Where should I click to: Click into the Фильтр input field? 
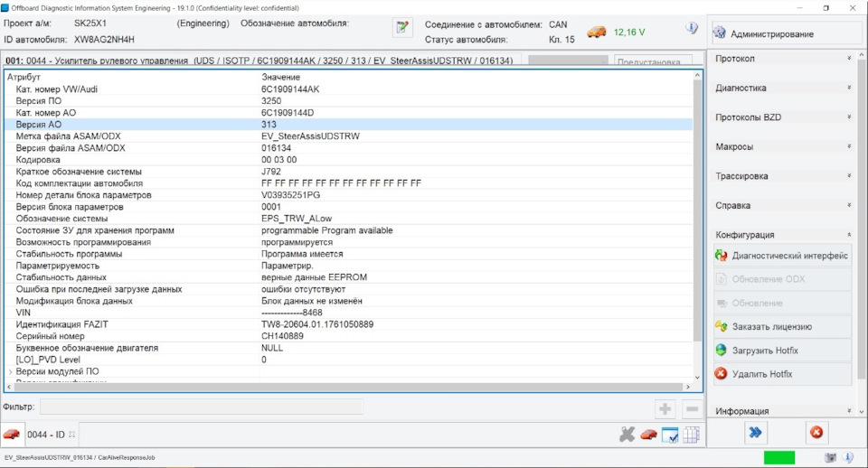point(202,407)
